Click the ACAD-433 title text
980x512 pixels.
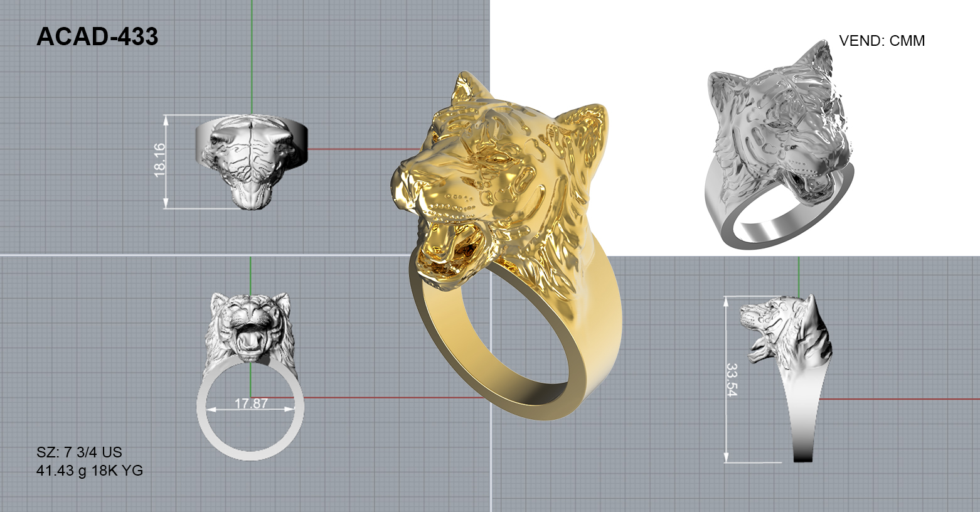click(x=97, y=38)
